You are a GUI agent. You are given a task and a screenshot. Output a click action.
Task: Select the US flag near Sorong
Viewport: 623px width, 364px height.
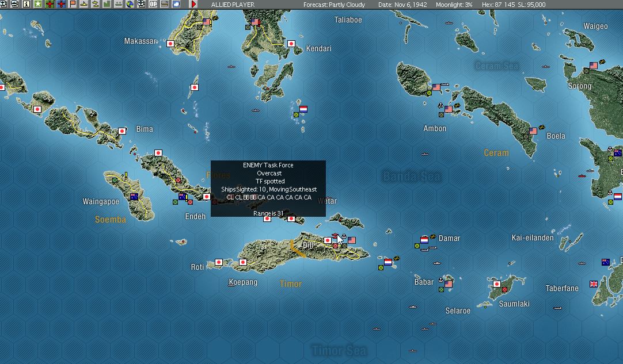coord(594,66)
